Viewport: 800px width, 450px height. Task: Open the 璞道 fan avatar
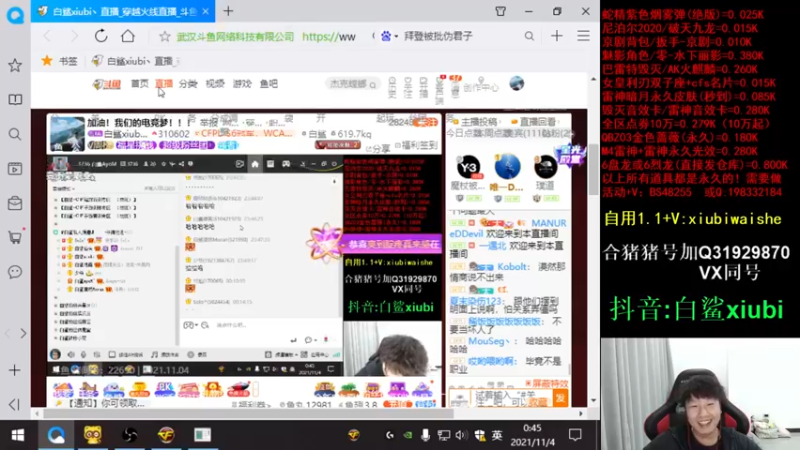(545, 167)
